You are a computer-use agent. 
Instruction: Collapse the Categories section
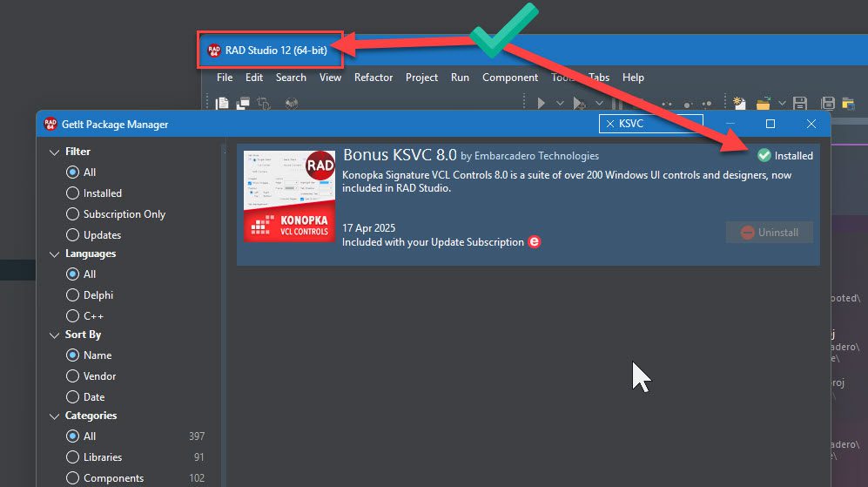[54, 416]
